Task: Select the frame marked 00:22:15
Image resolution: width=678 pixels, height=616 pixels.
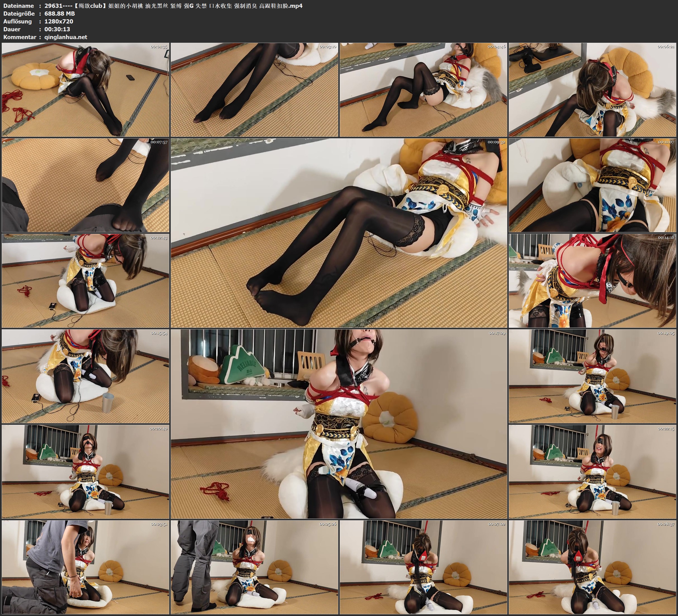Action: pos(592,471)
